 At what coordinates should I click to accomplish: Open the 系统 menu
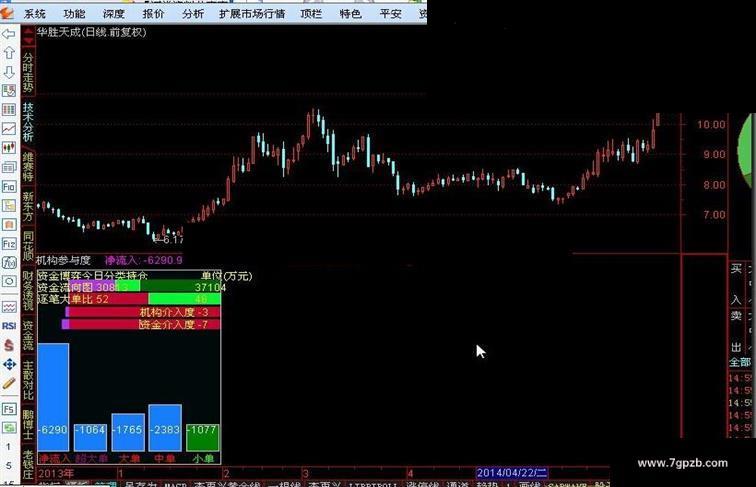click(x=35, y=14)
